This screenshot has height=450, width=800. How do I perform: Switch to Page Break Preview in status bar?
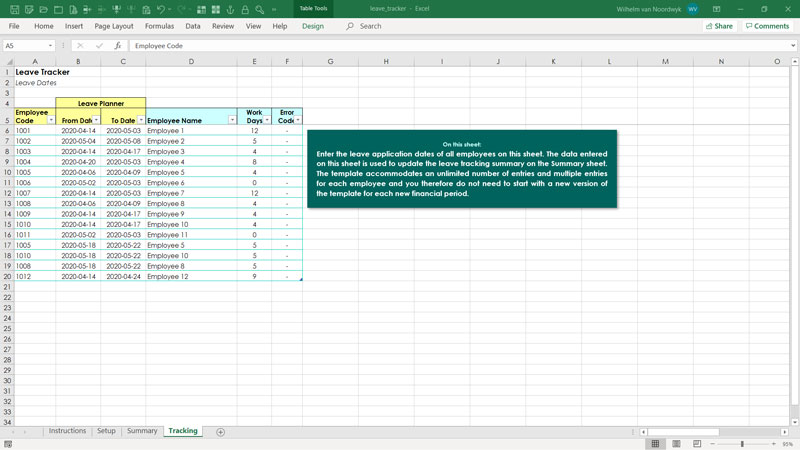(697, 444)
